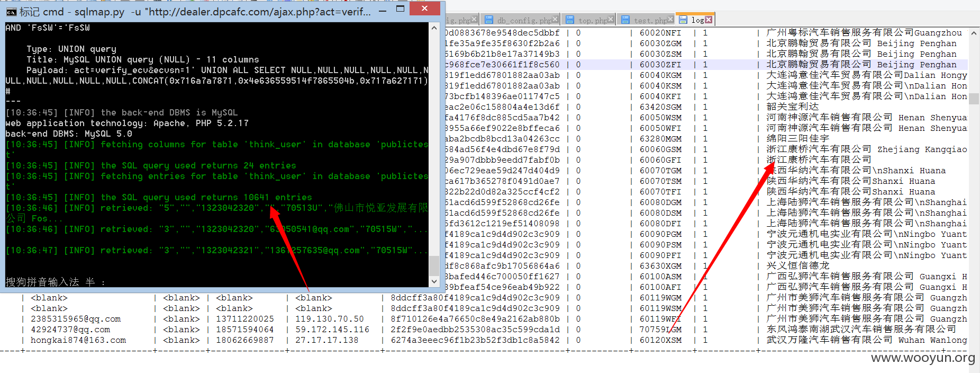Click 'Type: UNION query' line in cmd
Screen dimensions: 980x373
click(71, 49)
